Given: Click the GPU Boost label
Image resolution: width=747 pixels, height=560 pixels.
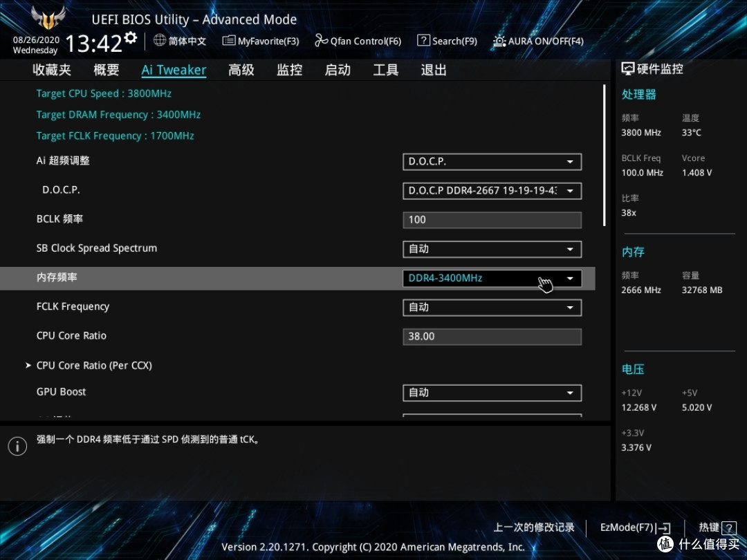Looking at the screenshot, I should (x=61, y=392).
